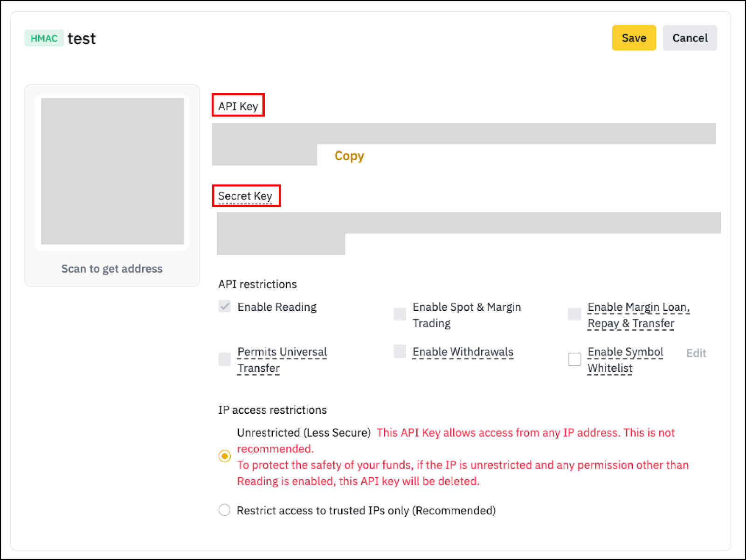Click the HMAC badge label

pyautogui.click(x=44, y=38)
